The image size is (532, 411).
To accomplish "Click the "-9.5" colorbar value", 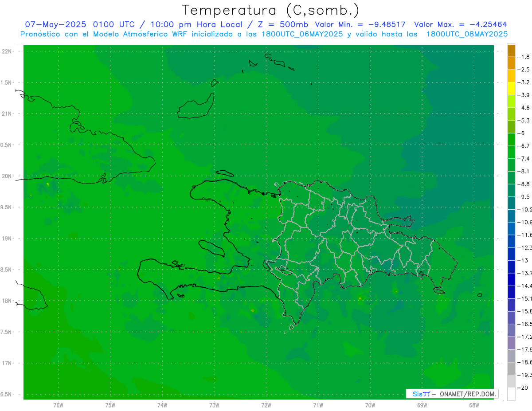I will coord(524,197).
